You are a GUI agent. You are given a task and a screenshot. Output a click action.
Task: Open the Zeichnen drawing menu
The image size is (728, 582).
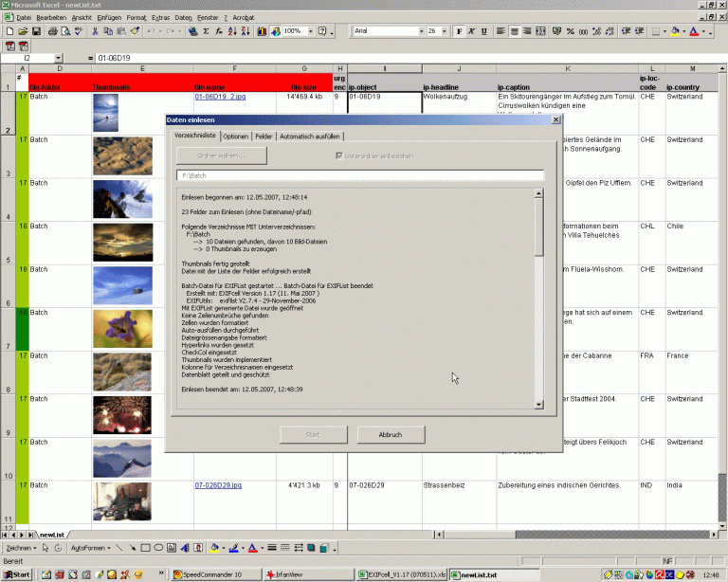[21, 548]
